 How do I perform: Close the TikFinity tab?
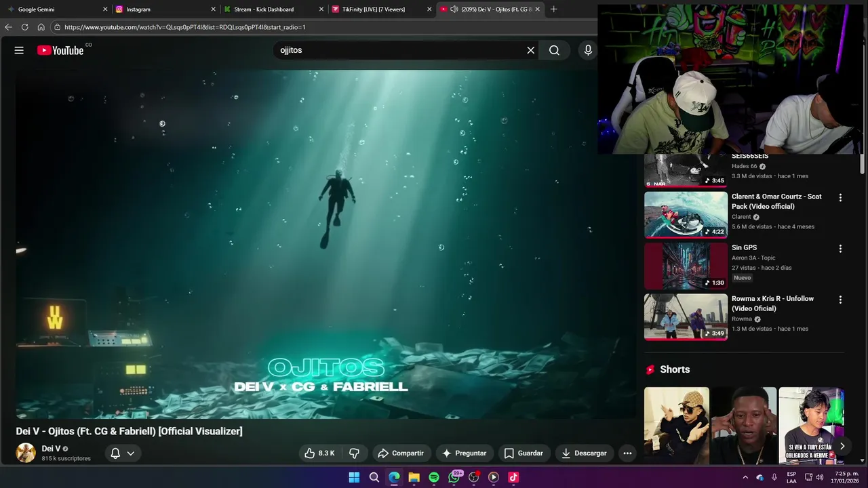coord(429,9)
